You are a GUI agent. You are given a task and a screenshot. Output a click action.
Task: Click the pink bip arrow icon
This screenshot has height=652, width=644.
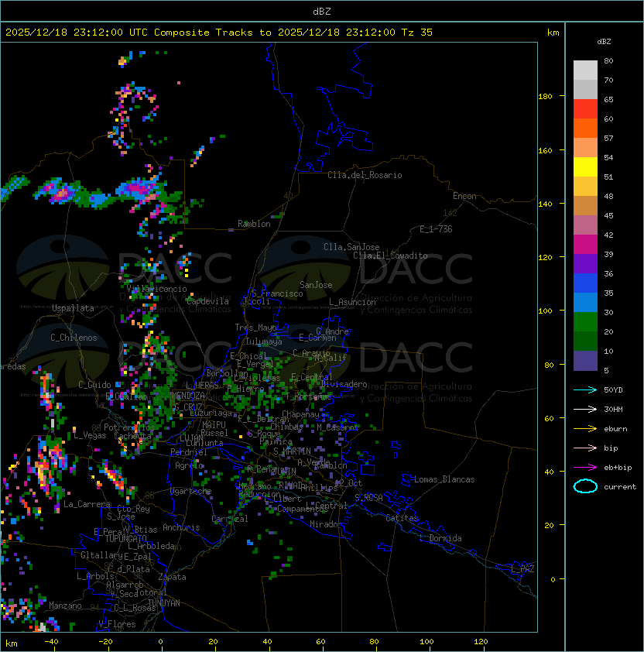[x=585, y=448]
